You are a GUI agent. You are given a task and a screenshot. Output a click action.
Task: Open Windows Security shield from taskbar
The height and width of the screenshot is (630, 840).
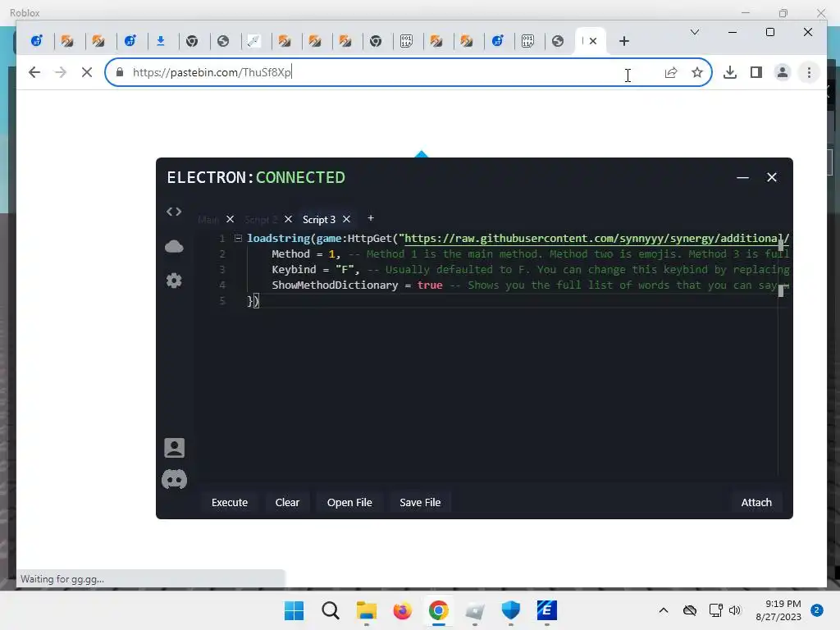(x=510, y=610)
